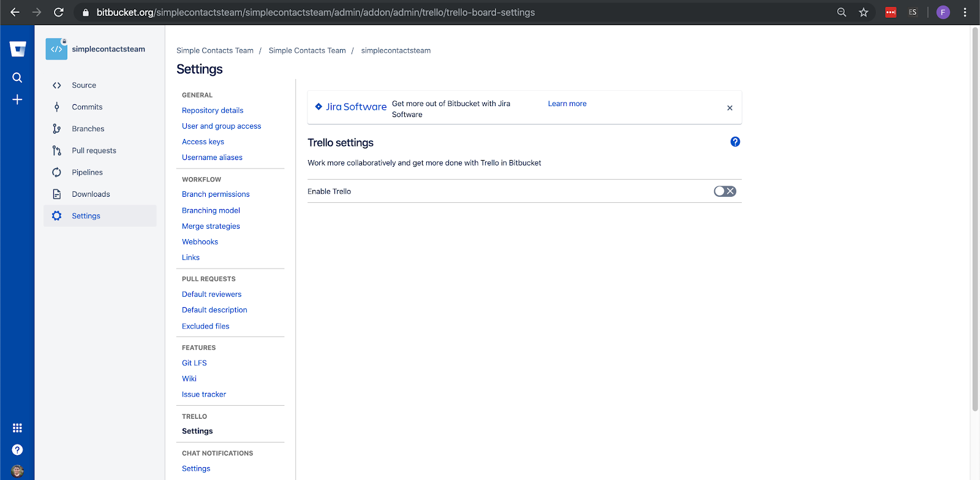
Task: Click the Bitbucket logo icon
Action: click(x=18, y=49)
